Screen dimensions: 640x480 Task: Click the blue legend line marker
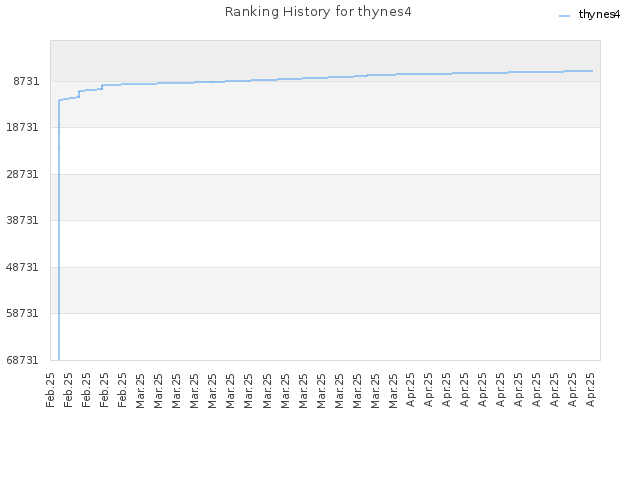(564, 16)
